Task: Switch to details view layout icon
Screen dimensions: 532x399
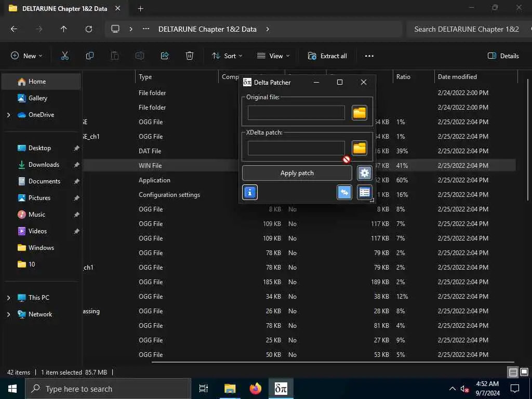Action: [x=513, y=373]
